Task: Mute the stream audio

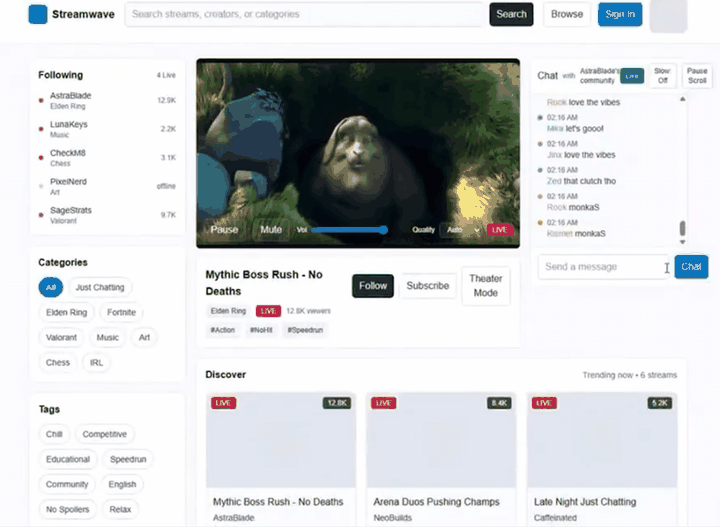Action: (x=271, y=230)
